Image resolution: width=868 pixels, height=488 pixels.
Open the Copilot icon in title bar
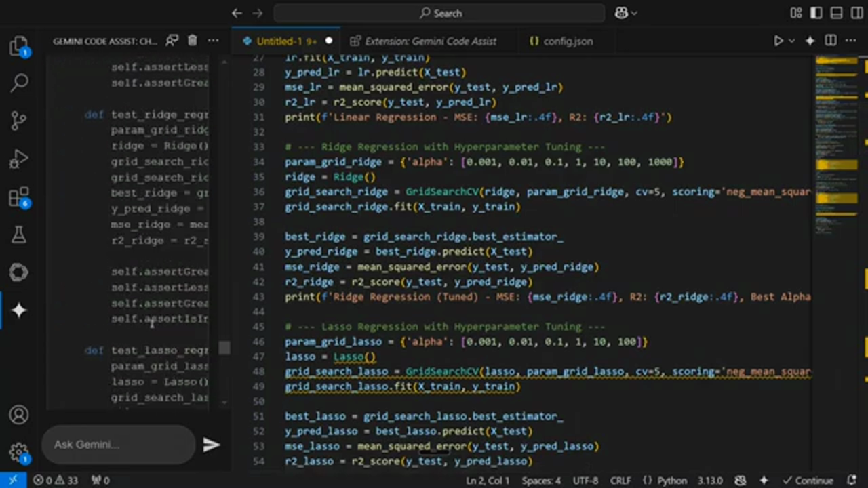coord(621,13)
